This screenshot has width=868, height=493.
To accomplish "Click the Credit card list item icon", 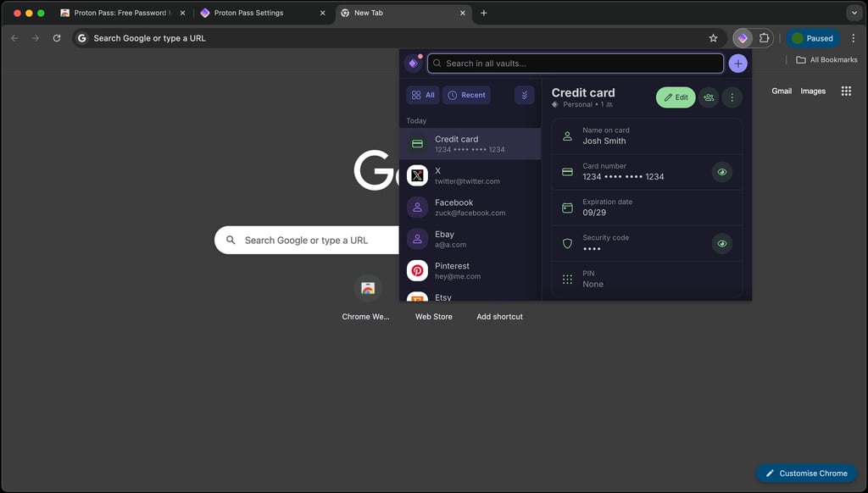I will tap(417, 144).
